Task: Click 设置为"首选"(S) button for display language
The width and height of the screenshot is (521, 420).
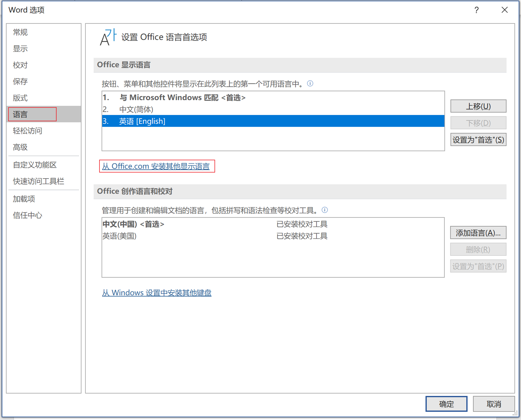Action: click(478, 140)
